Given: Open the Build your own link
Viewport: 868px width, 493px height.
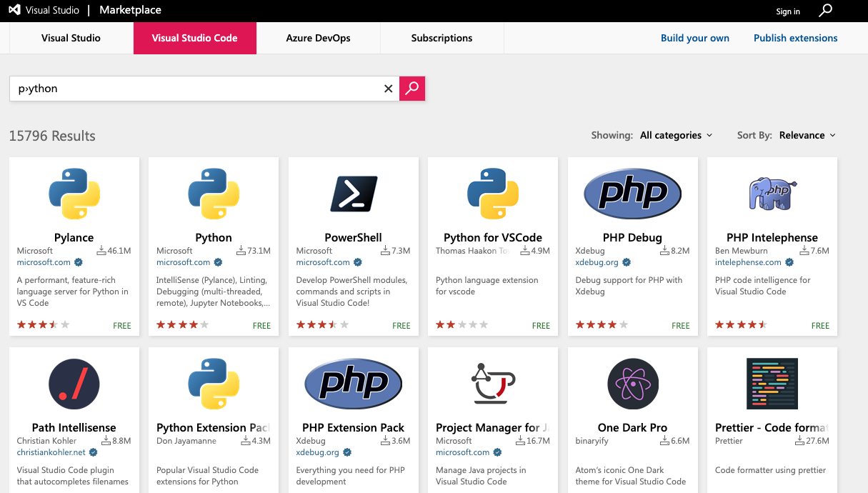Looking at the screenshot, I should pos(695,38).
